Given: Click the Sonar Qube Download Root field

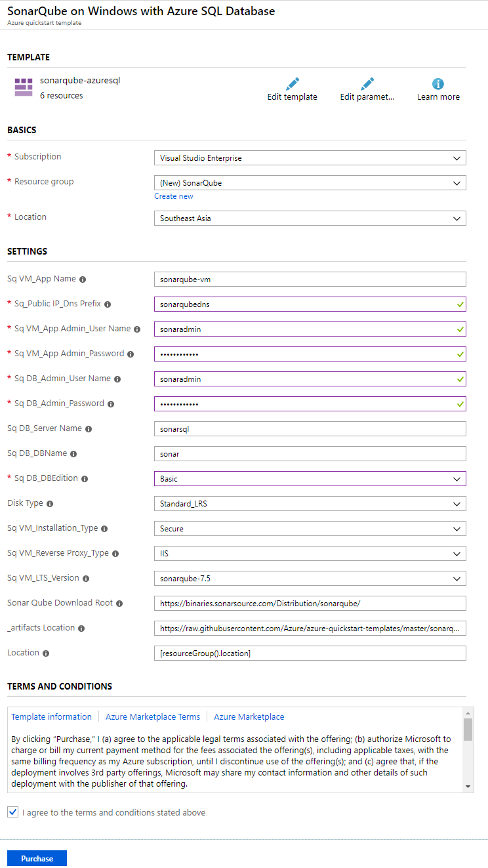Looking at the screenshot, I should tap(310, 604).
